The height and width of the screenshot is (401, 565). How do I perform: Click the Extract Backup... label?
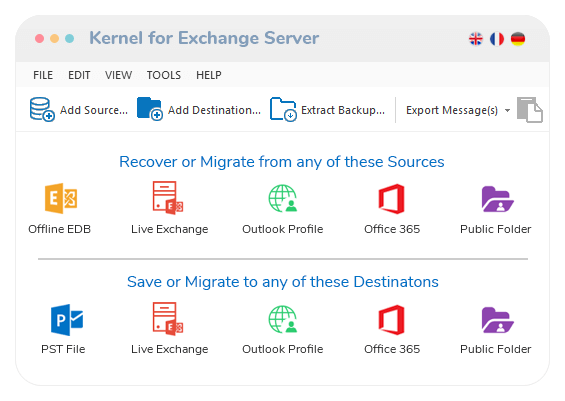tap(343, 110)
